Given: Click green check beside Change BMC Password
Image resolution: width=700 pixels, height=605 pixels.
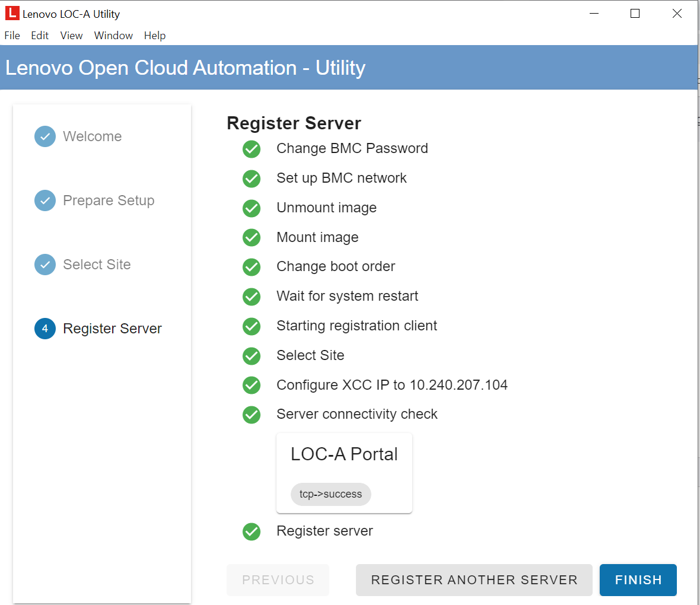Looking at the screenshot, I should (252, 149).
